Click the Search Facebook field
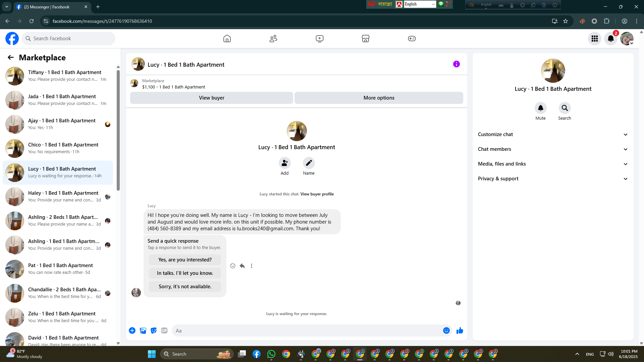Image resolution: width=644 pixels, height=362 pixels. (68, 39)
